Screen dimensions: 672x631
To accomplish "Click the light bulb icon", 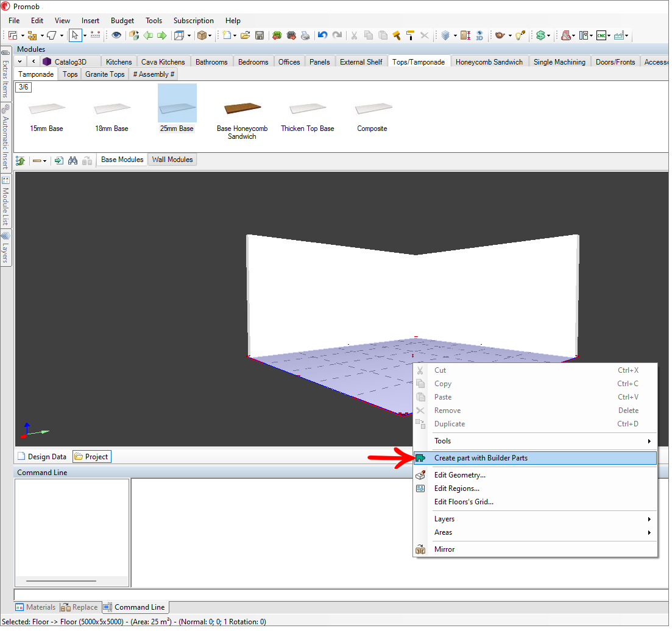I will [519, 35].
